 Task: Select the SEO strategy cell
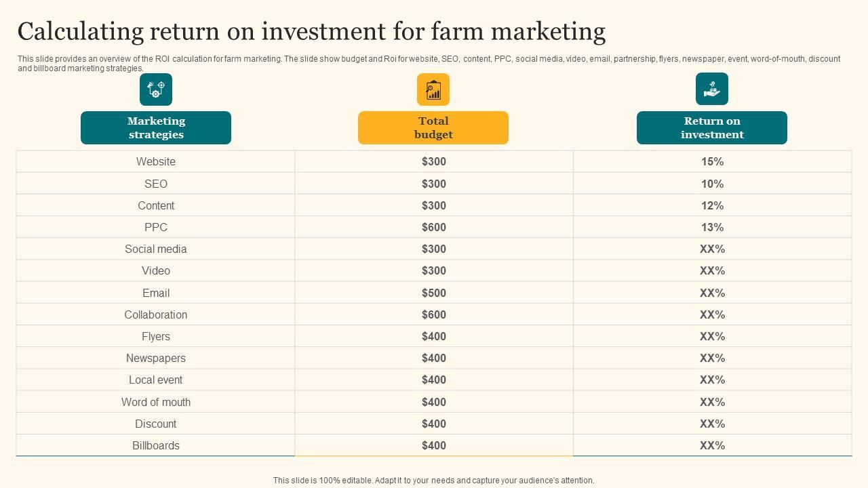coord(156,184)
